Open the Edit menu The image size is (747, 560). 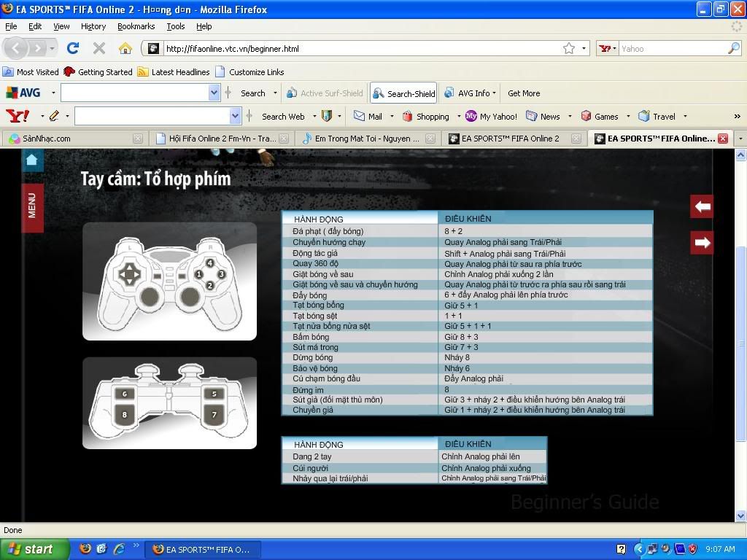coord(35,26)
